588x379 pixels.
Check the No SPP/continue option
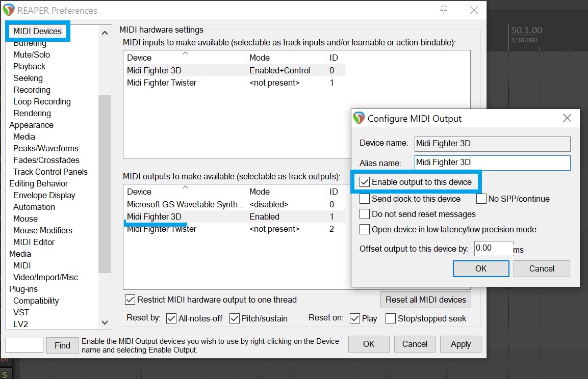(x=481, y=199)
